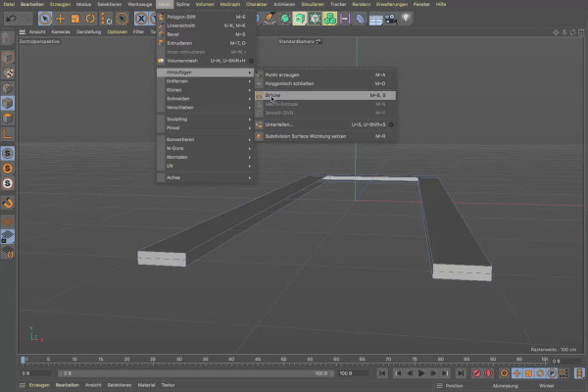Expand the N-Gons submenu
Screen dimensions: 588x392
pyautogui.click(x=206, y=148)
